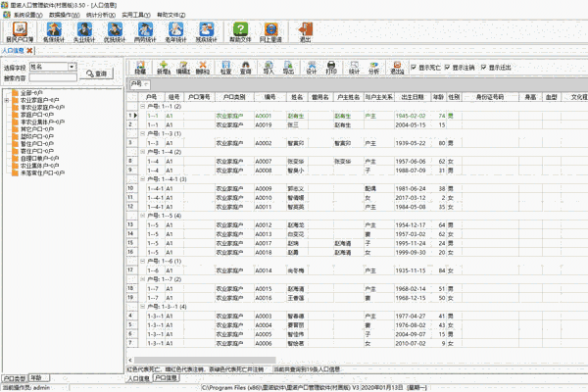
Task: Click the 删除 delete record icon
Action: pos(202,68)
